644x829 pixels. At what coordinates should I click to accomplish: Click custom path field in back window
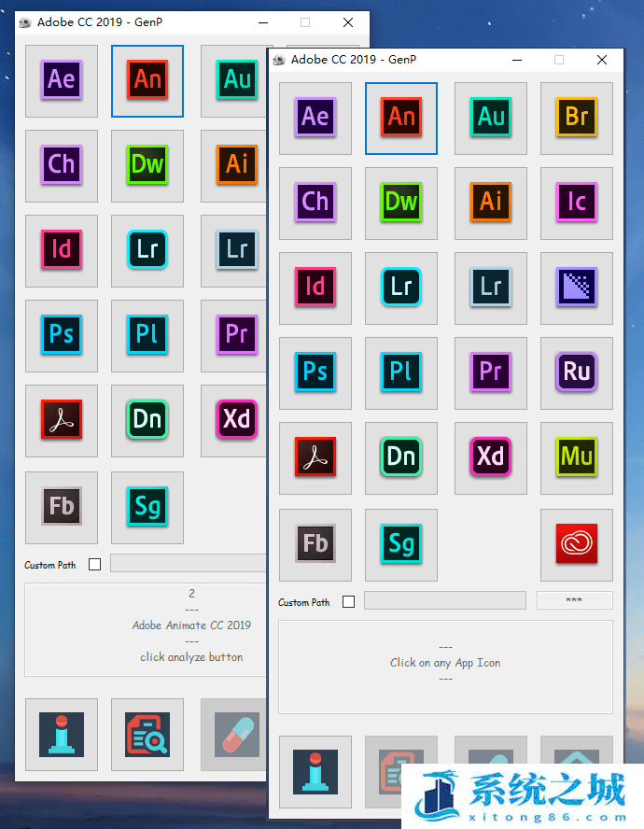pyautogui.click(x=189, y=564)
